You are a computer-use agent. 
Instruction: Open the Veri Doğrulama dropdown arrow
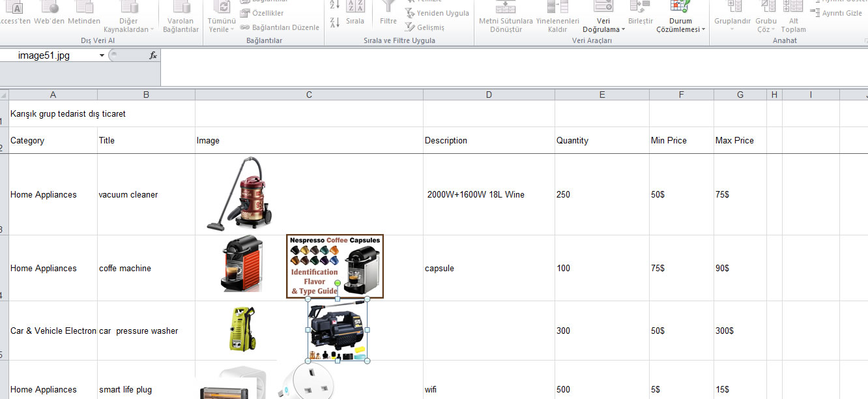(x=623, y=29)
